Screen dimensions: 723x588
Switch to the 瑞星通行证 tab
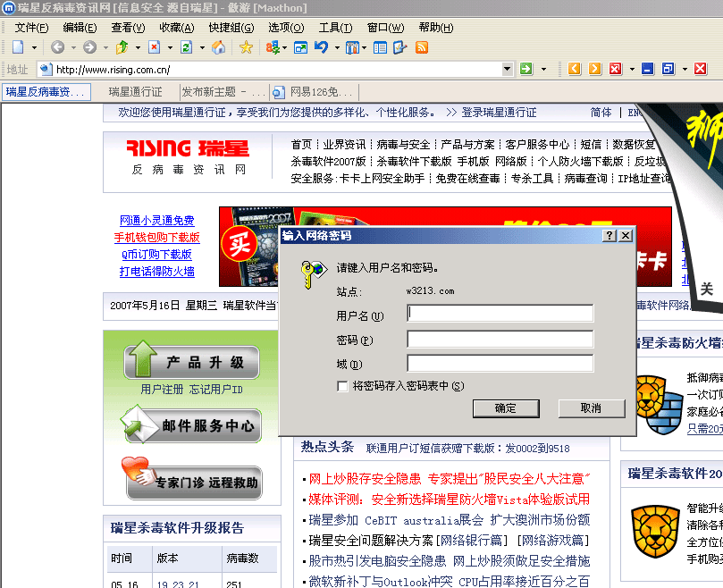coord(135,92)
